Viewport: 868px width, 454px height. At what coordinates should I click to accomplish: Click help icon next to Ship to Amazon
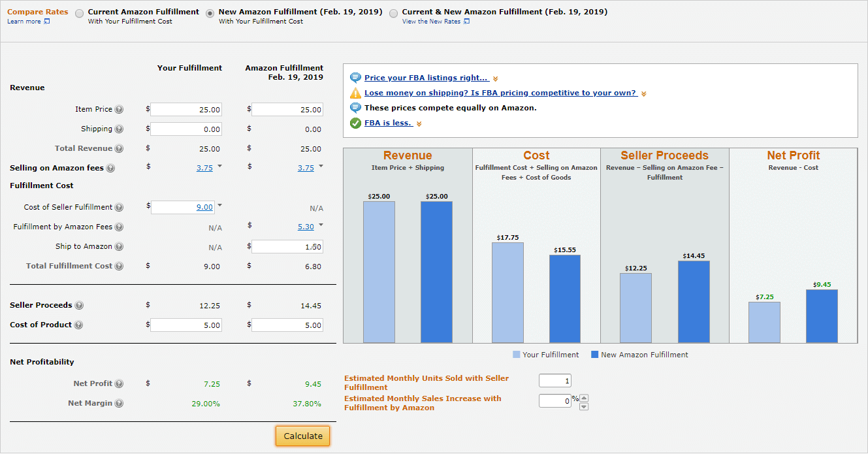tap(119, 247)
